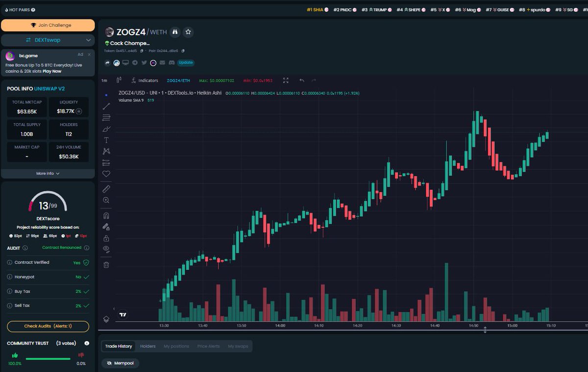
Task: Open the Twitter link icon
Action: pos(144,63)
